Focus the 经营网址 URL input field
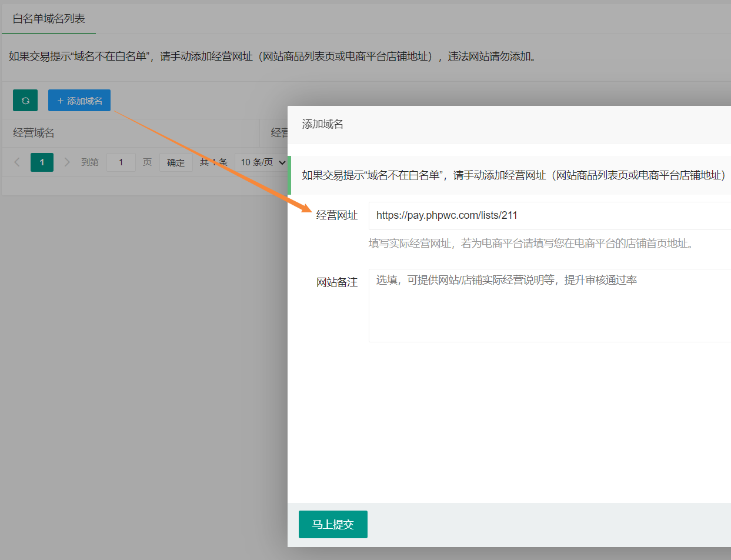This screenshot has height=560, width=731. pos(547,216)
